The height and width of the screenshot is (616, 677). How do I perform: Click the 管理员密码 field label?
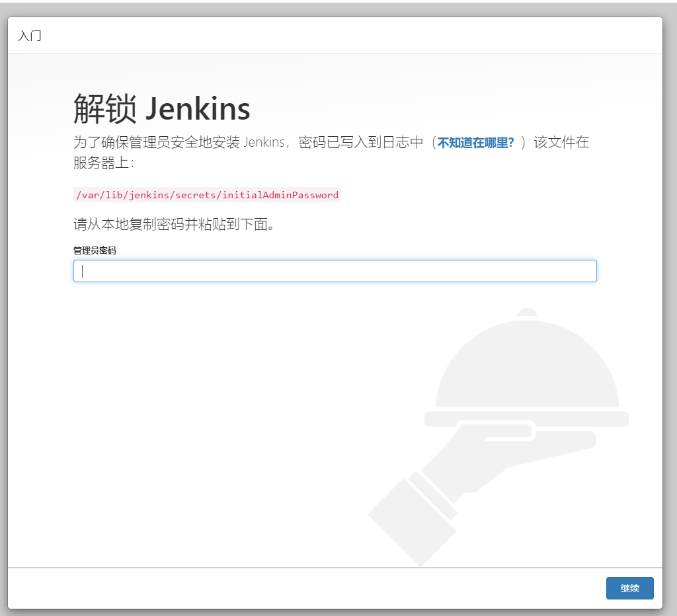coord(95,250)
